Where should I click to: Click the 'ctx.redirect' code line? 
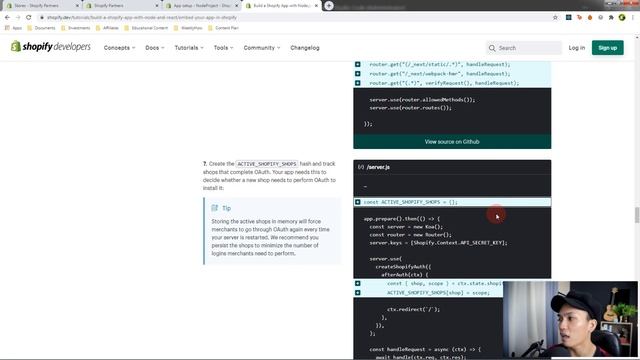coord(413,309)
